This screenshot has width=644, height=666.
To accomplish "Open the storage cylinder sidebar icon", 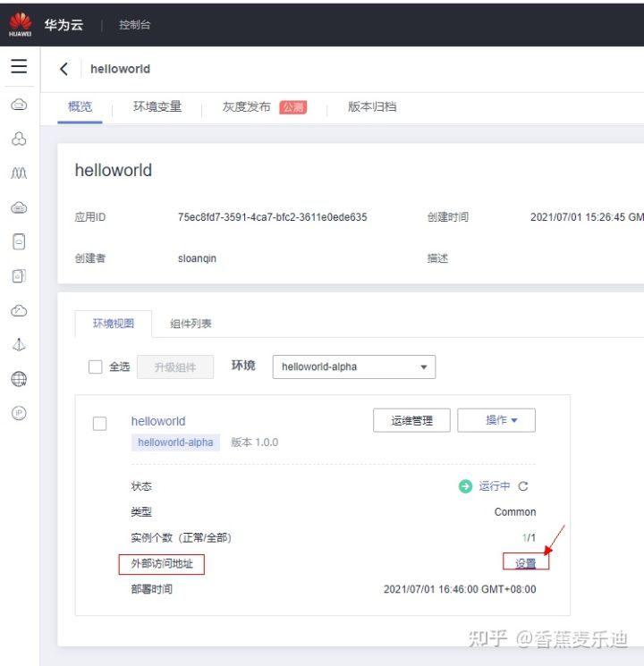I will pyautogui.click(x=19, y=241).
